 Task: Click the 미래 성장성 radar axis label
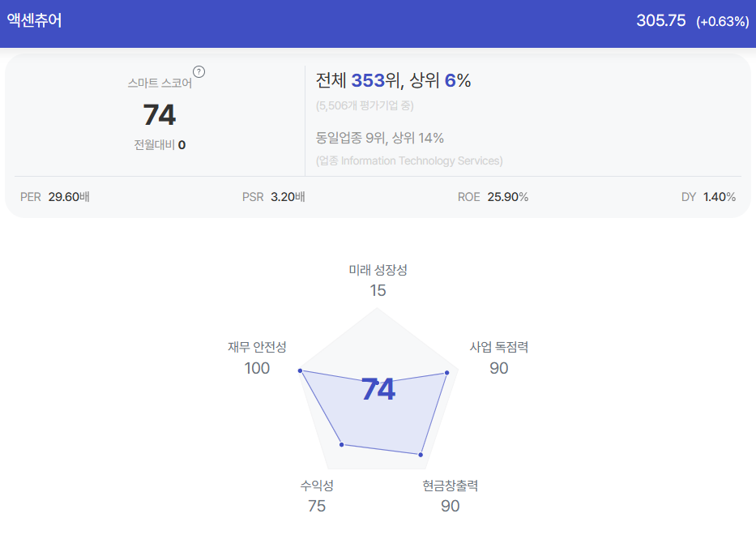point(378,270)
